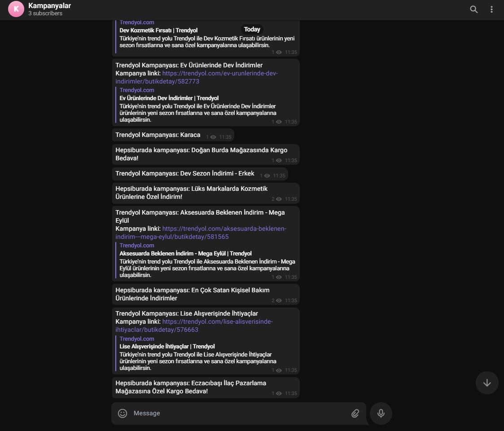This screenshot has height=431, width=504.
Task: Click the Ev Ürünlerinde Dev İndirimler | Trendyol preview title
Action: [x=169, y=98]
